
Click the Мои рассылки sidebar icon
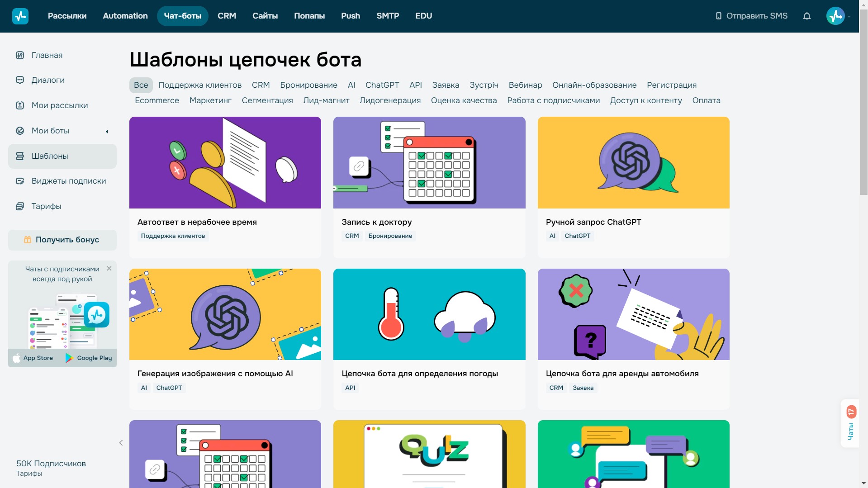tap(20, 105)
